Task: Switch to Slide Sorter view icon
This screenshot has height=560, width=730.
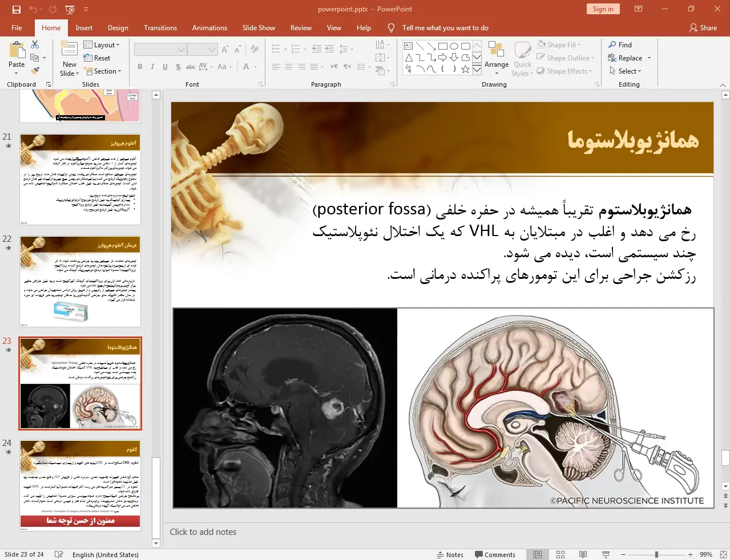Action: pos(560,554)
